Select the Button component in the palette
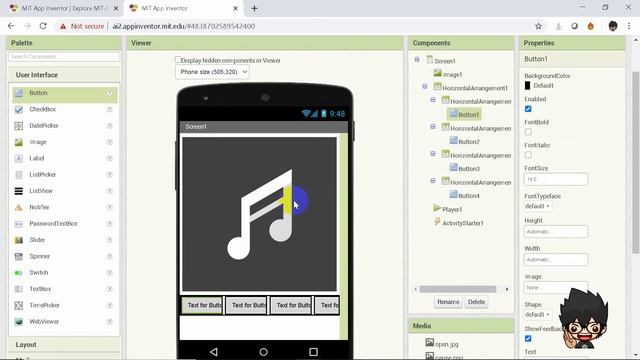640x360 pixels. point(64,93)
